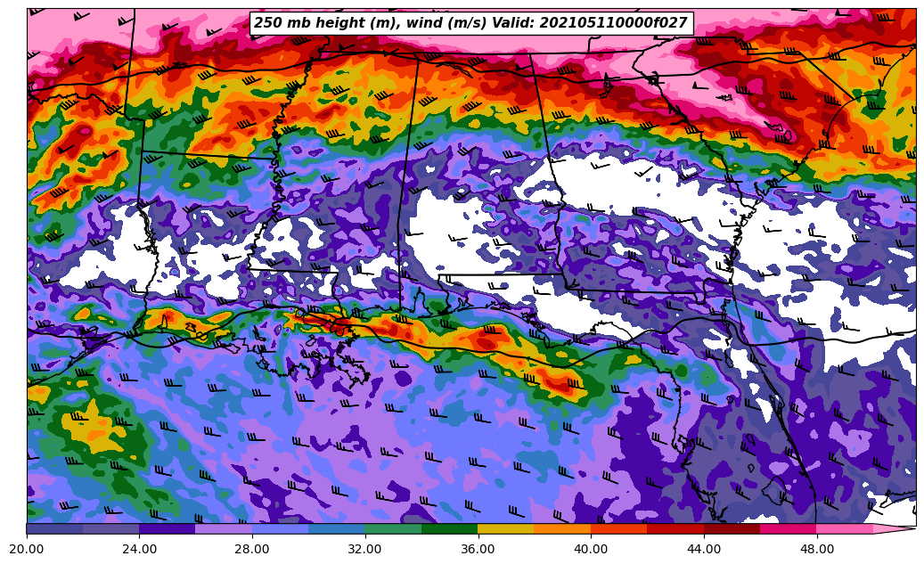Click the first colorbar swatch at 20–22
The height and width of the screenshot is (564, 924).
tap(54, 529)
